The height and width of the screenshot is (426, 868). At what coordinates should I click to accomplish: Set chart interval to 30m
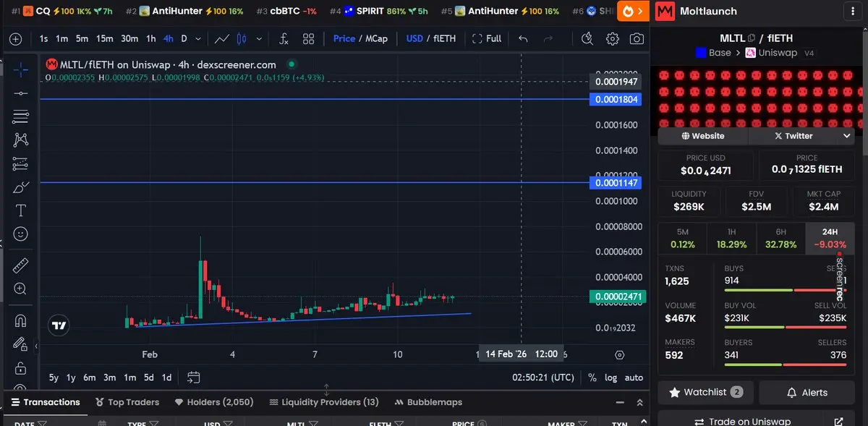129,38
